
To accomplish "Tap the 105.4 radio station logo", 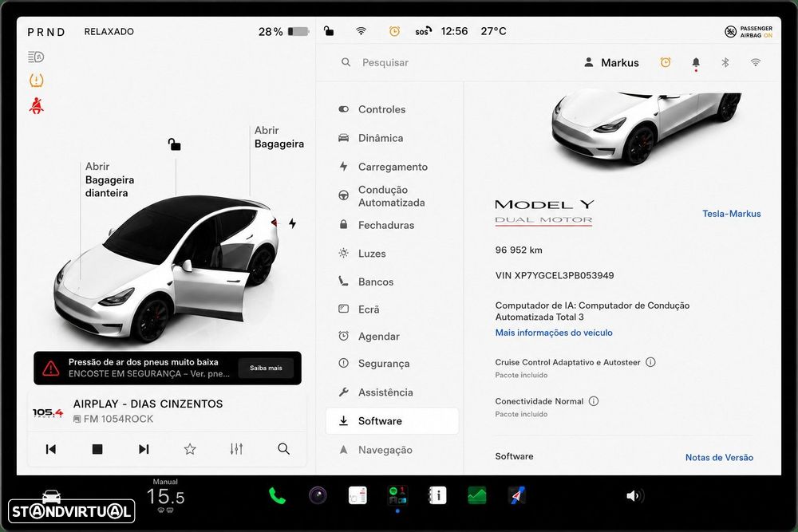I will 48,412.
